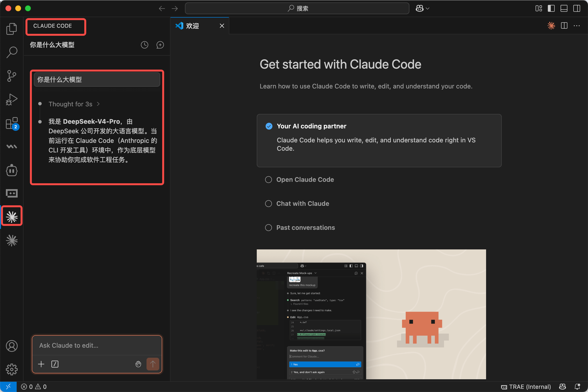Start a new chat with plus bubble icon
The height and width of the screenshot is (392, 588).
160,45
